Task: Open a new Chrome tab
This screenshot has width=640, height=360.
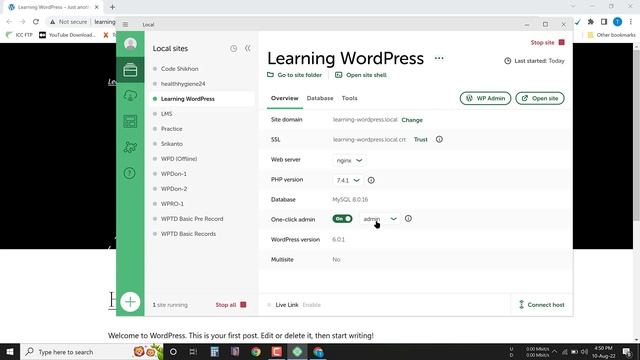Action: point(112,7)
